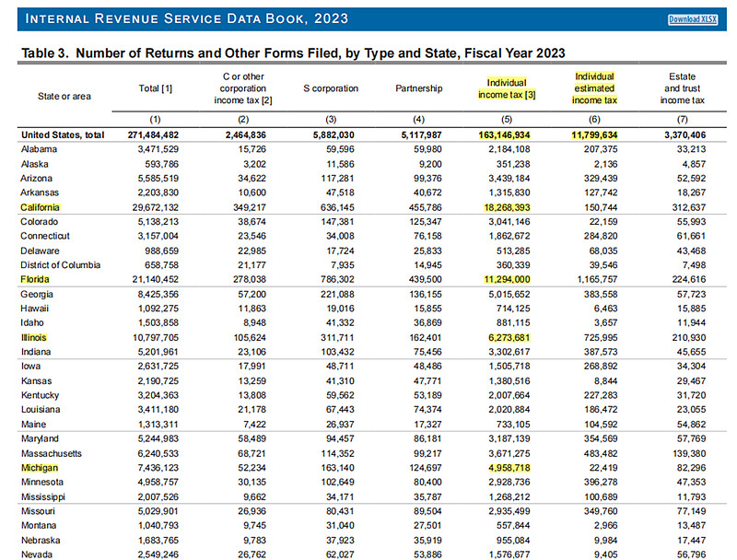Click the US total value 271,484,482
737x560 pixels.
[x=153, y=134]
